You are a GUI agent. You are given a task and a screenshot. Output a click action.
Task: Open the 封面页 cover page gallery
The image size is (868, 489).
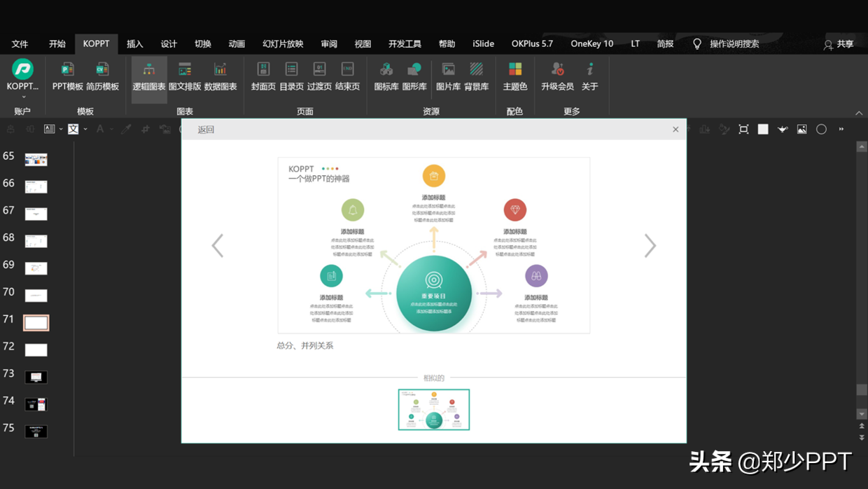tap(263, 77)
